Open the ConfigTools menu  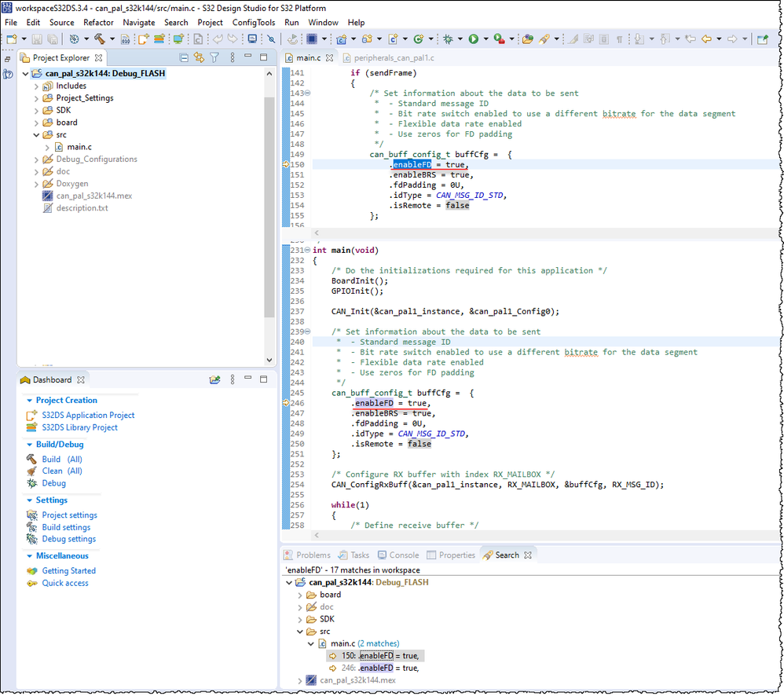pyautogui.click(x=253, y=23)
